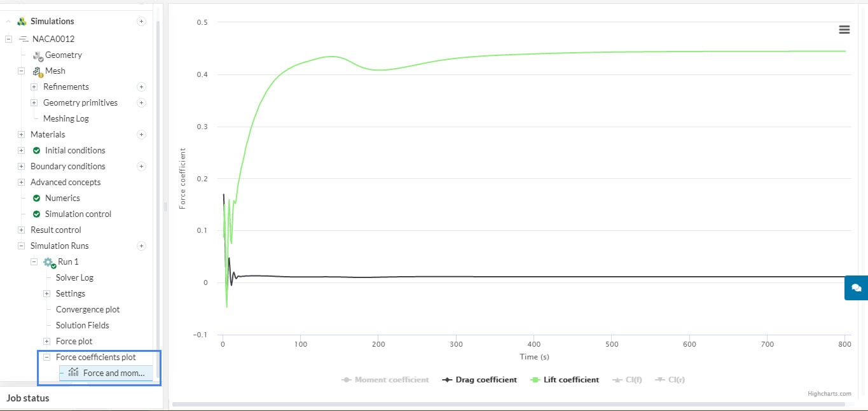Add a material with the plus icon
The image size is (868, 411).
point(141,135)
